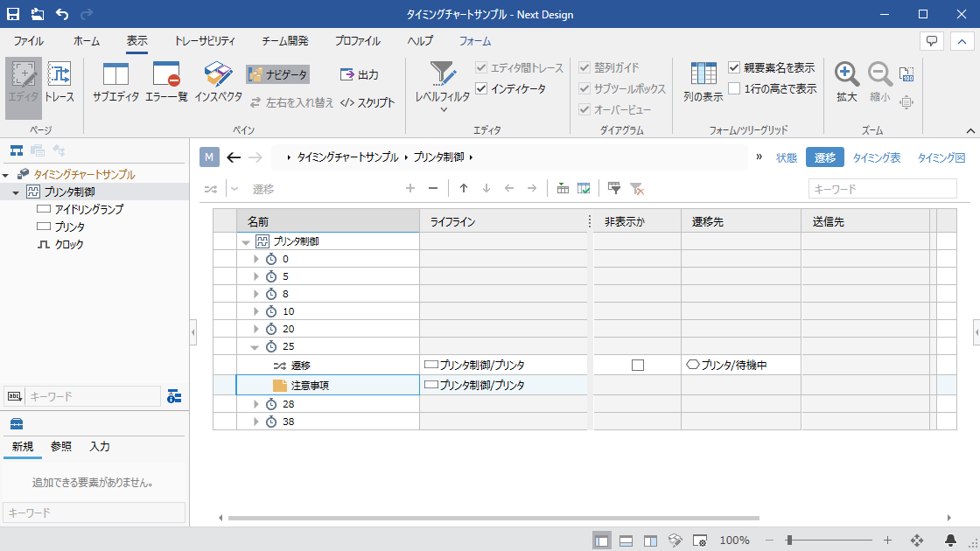Image resolution: width=980 pixels, height=551 pixels.
Task: Collapse プリンタ制御 in navigator tree
Action: tap(16, 192)
